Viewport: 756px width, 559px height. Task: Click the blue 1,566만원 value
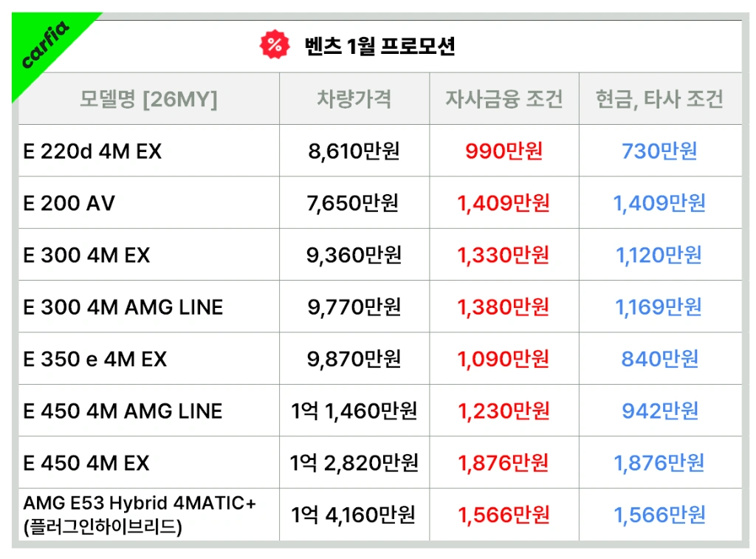pyautogui.click(x=659, y=515)
